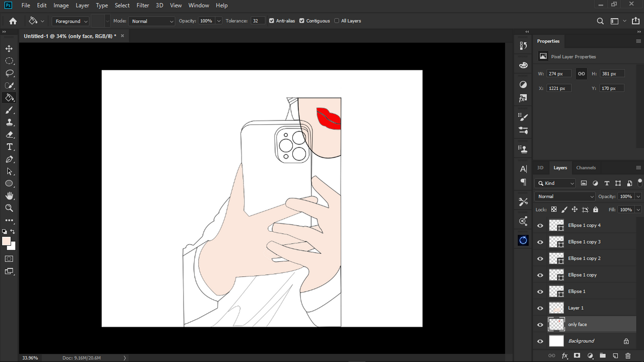Select the Ellipse shape tool
Image resolution: width=644 pixels, height=362 pixels.
tap(9, 184)
